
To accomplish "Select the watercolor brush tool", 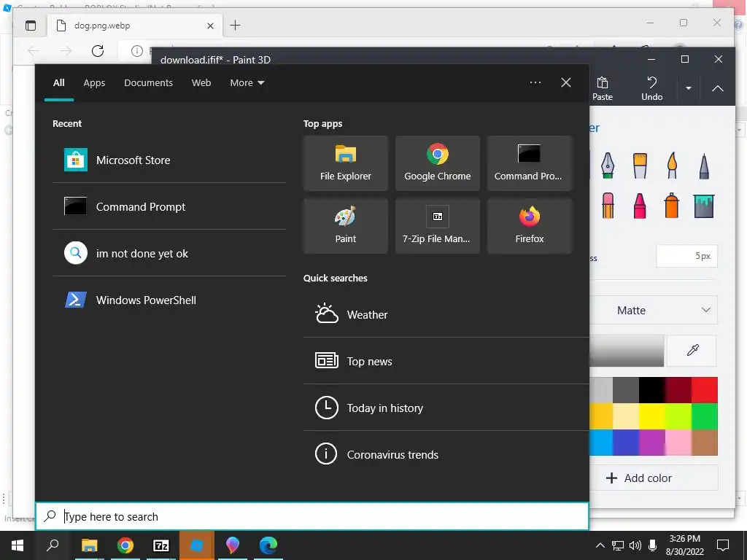I will (672, 166).
